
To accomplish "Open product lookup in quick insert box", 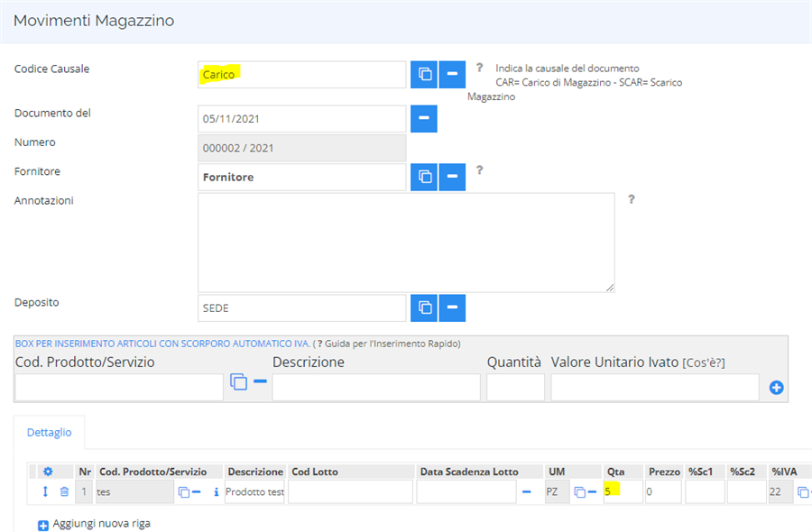I will tap(239, 382).
